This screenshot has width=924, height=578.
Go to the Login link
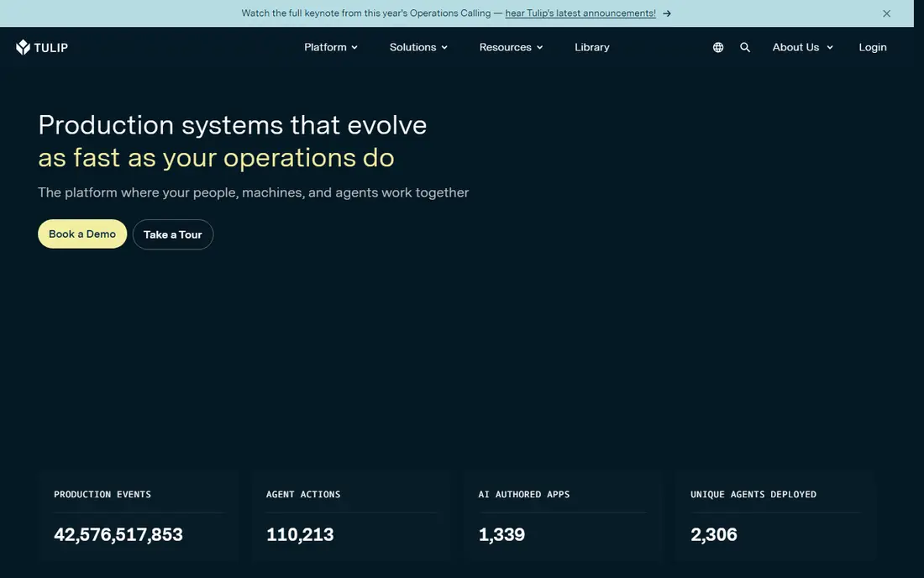coord(872,47)
